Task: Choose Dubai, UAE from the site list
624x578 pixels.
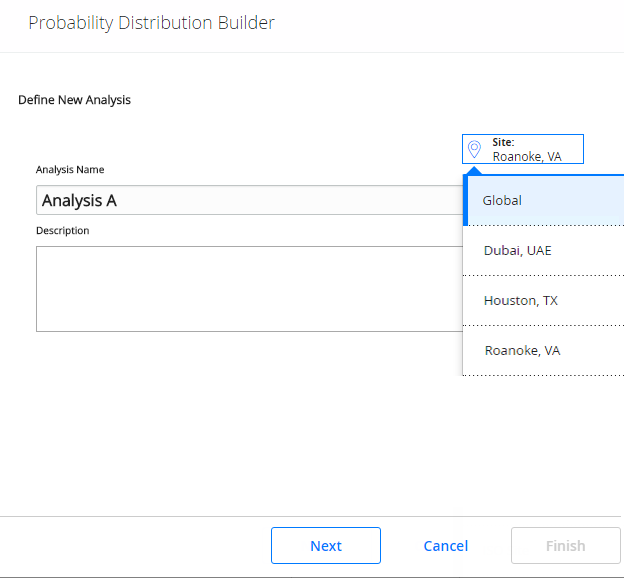Action: [544, 250]
